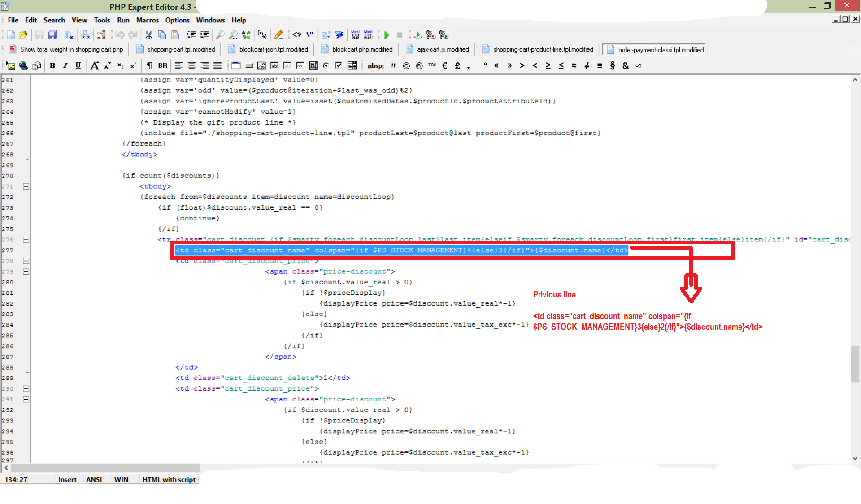Switch to blockcart.php.modified tab
The width and height of the screenshot is (861, 504).
362,50
